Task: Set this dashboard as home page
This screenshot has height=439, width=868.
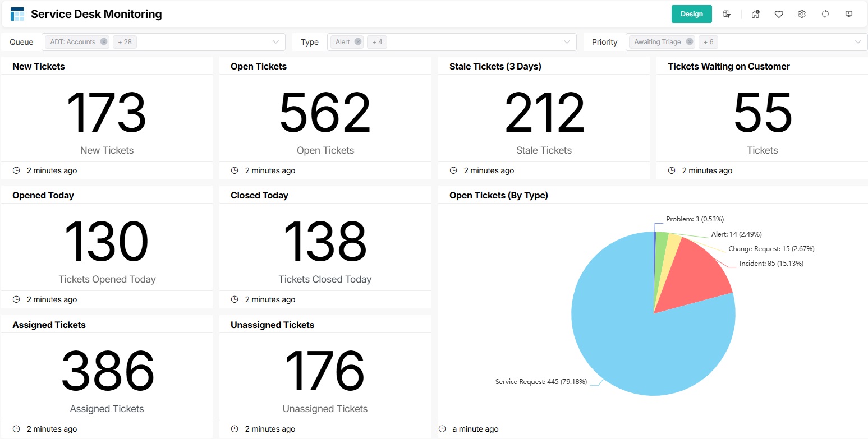Action: [755, 13]
